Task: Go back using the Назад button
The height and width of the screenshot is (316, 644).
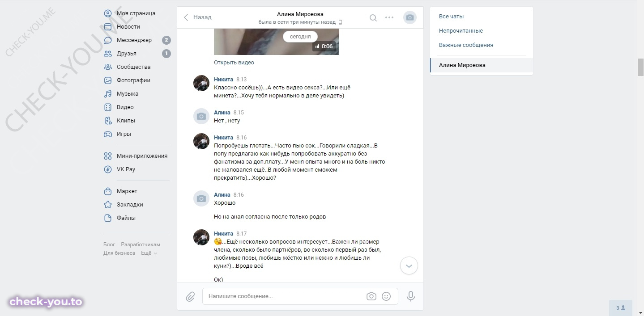Action: [198, 17]
